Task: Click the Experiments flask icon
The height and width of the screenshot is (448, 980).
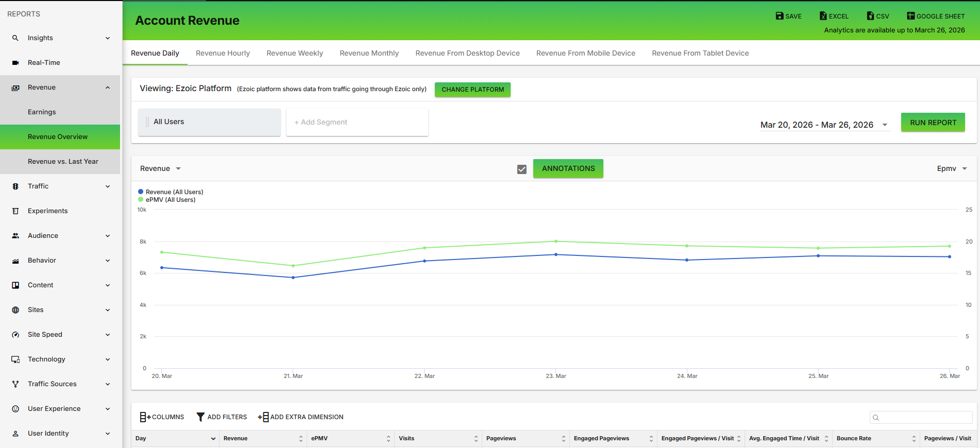Action: (x=15, y=211)
